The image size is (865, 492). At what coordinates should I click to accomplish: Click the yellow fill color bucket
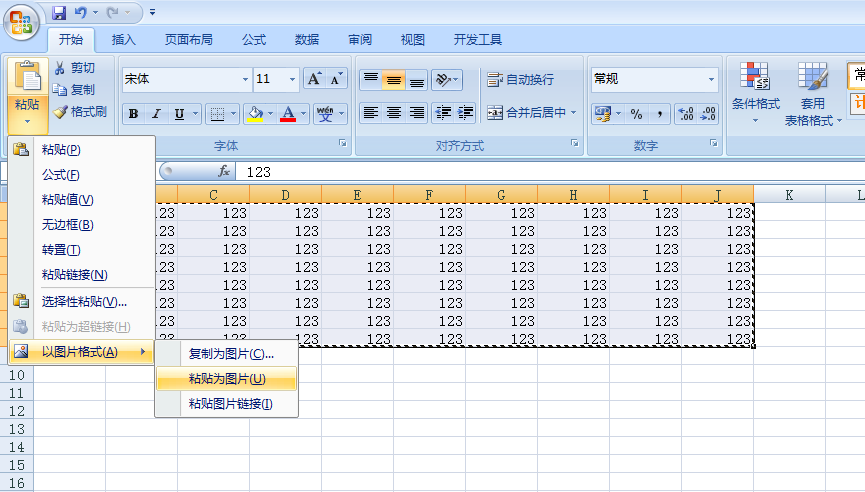[255, 114]
